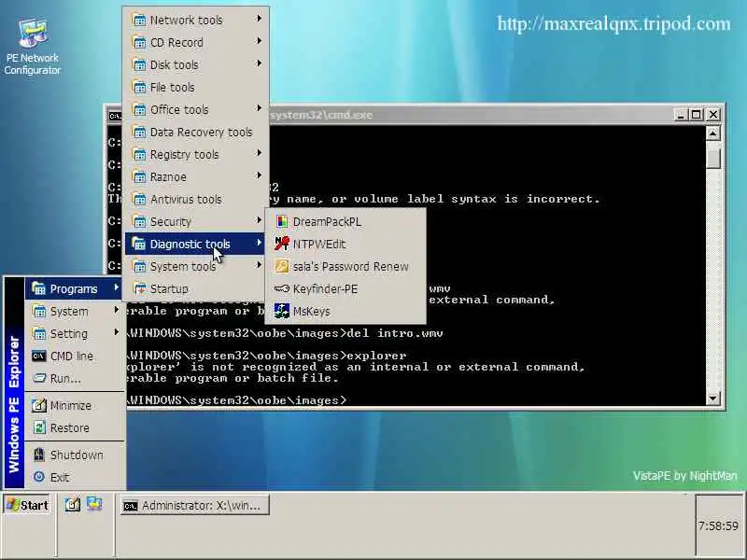Screen dimensions: 747x560
Task: Click the Disk tools folder icon
Action: (138, 64)
